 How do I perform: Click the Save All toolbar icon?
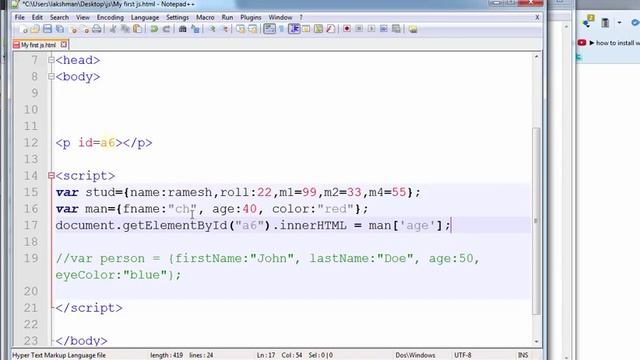tap(60, 29)
